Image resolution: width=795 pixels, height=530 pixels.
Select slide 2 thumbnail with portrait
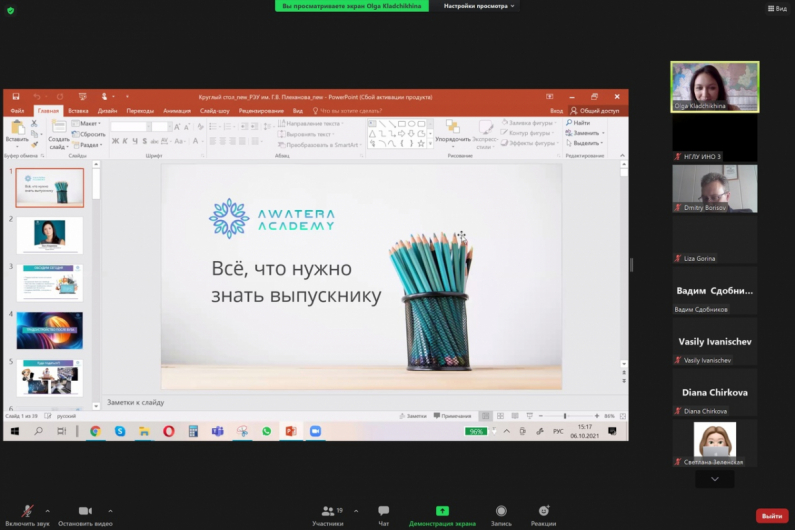click(50, 235)
